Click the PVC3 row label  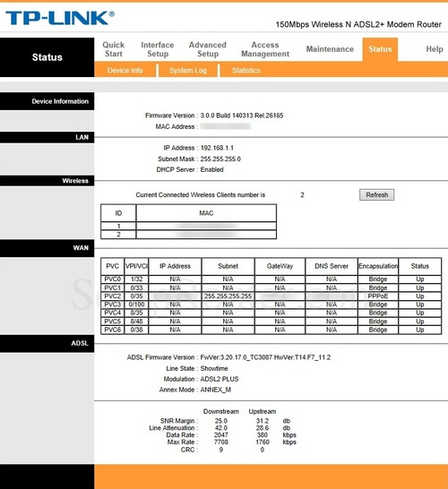[113, 305]
